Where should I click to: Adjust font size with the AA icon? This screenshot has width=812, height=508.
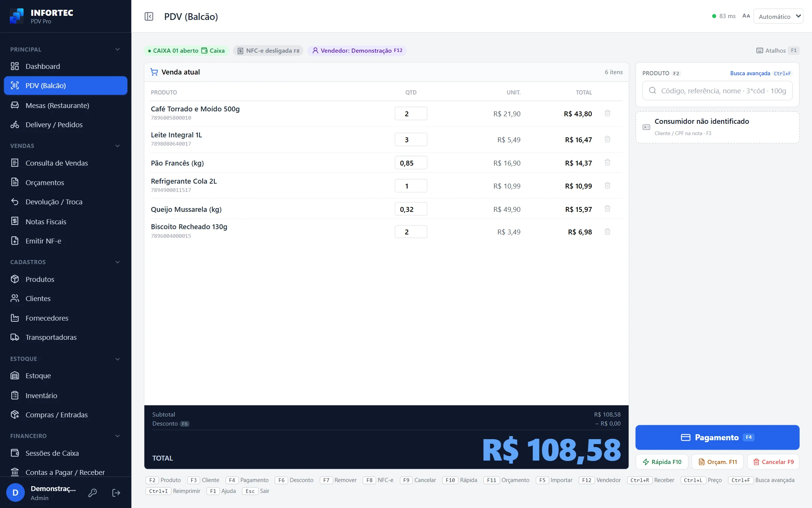pos(746,16)
